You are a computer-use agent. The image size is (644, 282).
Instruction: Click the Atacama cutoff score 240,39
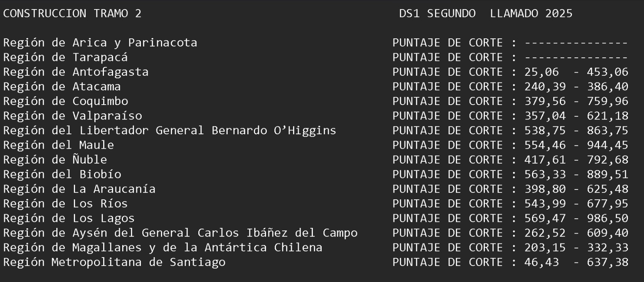(x=545, y=87)
